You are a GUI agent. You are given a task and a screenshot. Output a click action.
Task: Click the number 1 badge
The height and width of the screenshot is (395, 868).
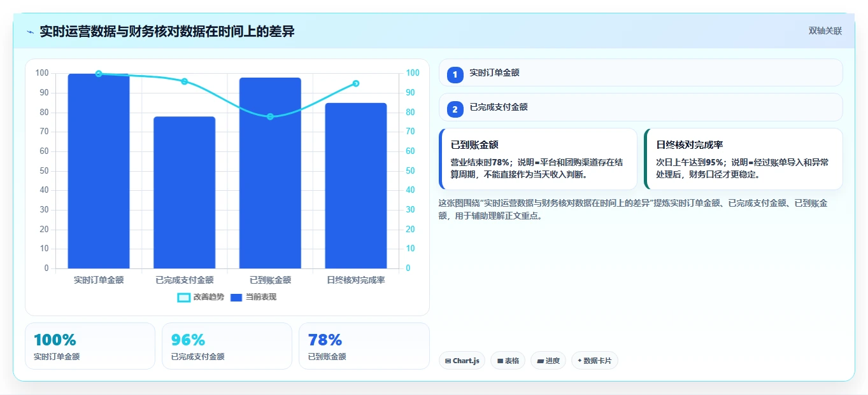[455, 75]
